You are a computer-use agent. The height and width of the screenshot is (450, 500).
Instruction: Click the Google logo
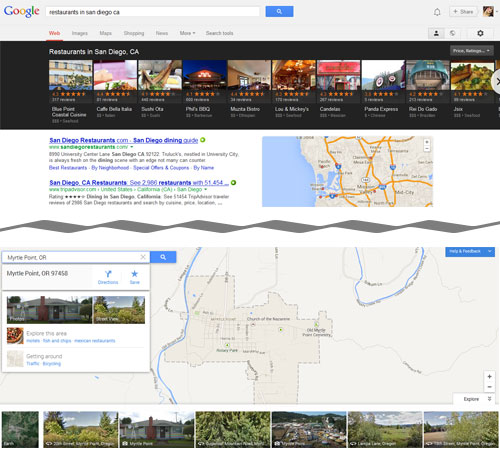click(x=22, y=11)
